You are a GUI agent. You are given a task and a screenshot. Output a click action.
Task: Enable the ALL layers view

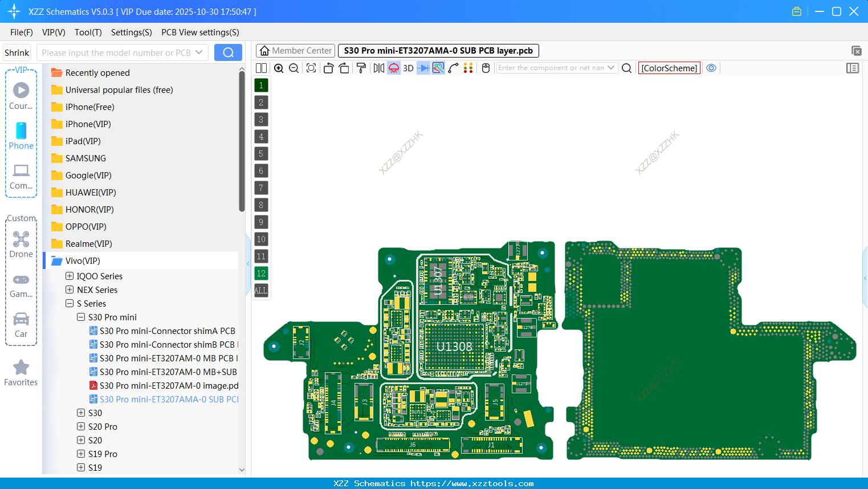pyautogui.click(x=261, y=291)
